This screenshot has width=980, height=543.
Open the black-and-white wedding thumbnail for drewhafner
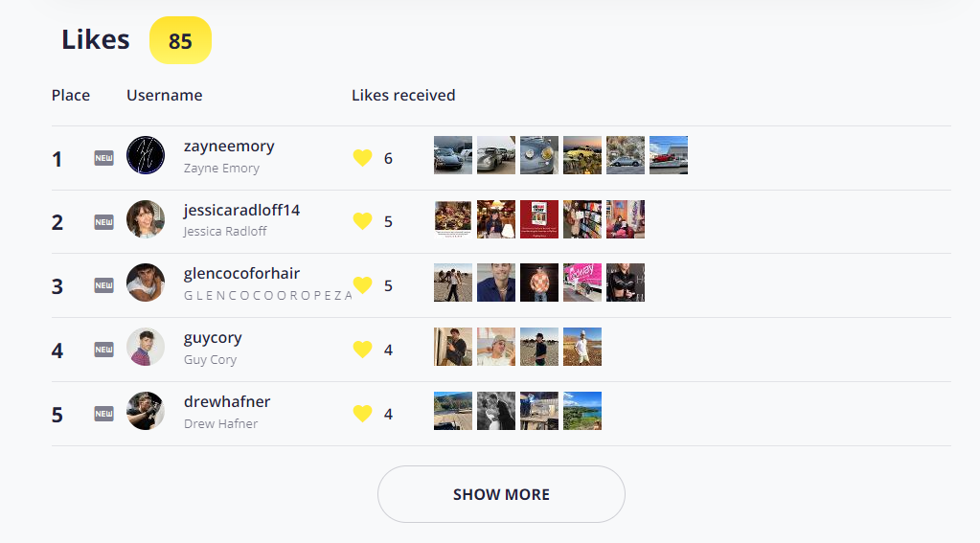tap(496, 411)
